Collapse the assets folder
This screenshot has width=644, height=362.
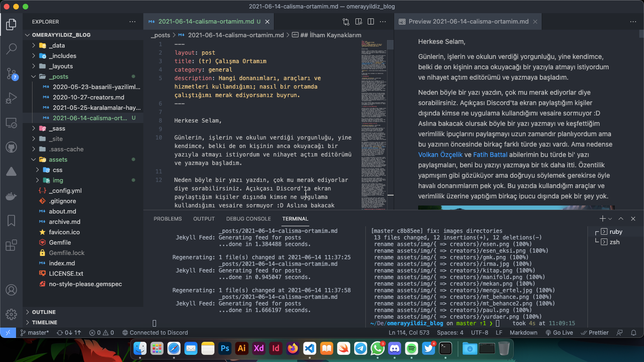coord(83,159)
